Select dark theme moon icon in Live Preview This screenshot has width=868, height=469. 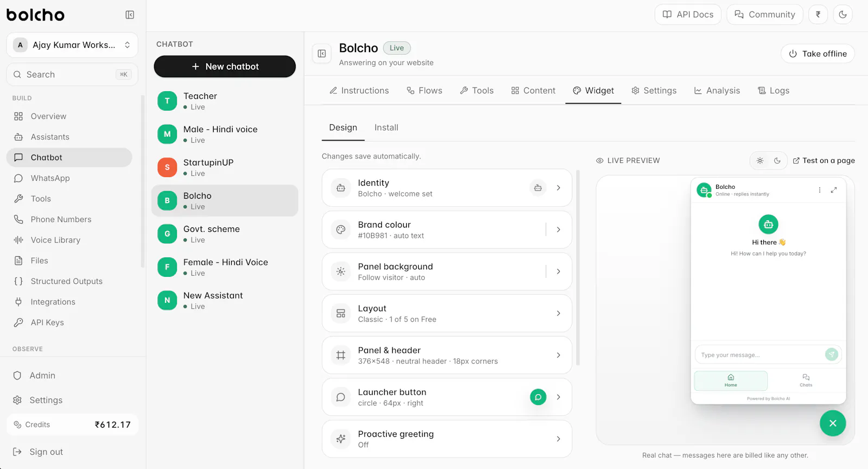777,161
